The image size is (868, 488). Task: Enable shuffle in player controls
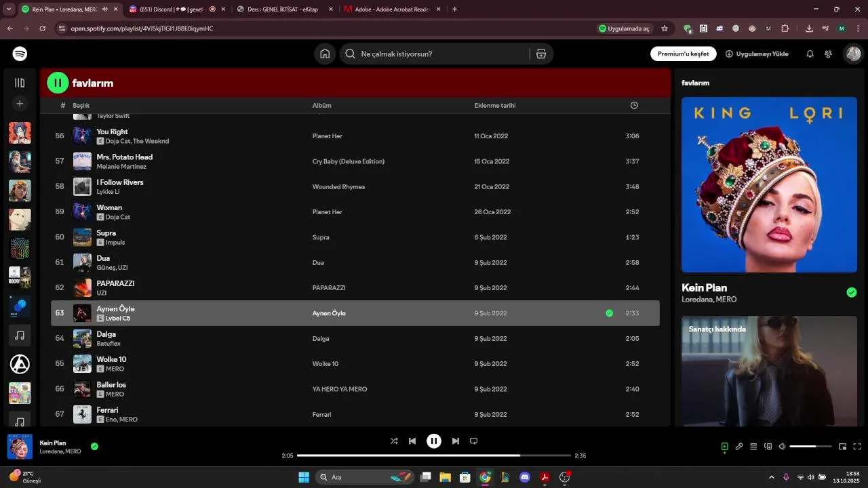tap(394, 441)
